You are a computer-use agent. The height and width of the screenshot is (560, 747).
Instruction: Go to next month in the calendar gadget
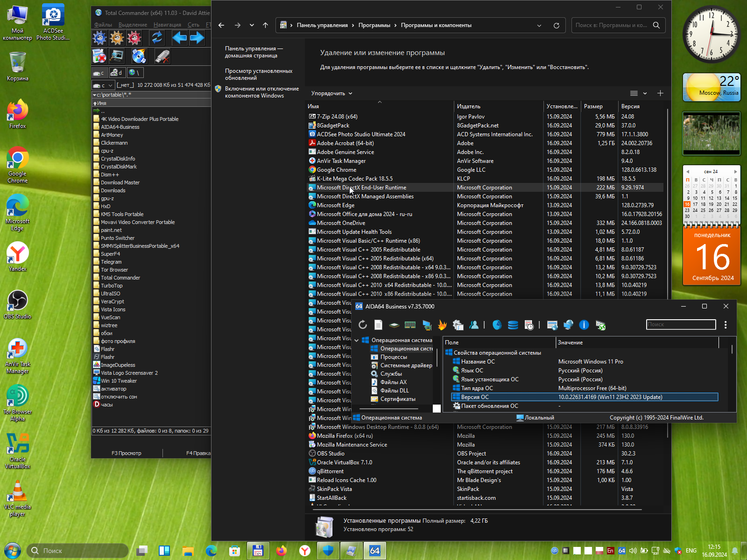point(735,172)
